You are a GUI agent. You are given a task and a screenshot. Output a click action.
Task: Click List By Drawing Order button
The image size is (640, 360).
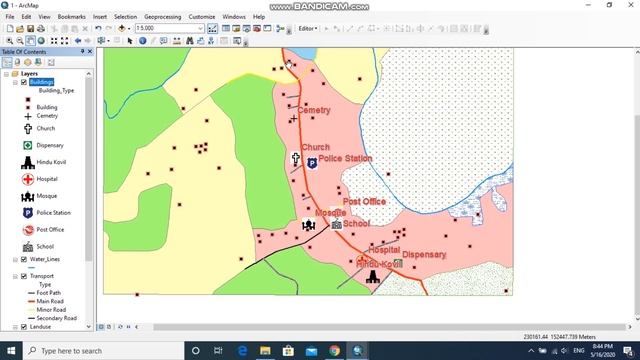tap(7, 62)
